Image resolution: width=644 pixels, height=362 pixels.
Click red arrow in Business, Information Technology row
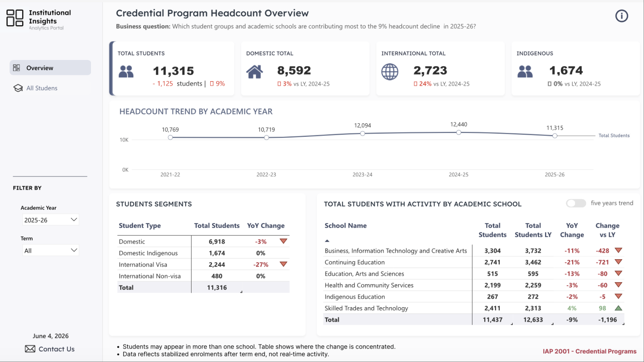pos(619,251)
